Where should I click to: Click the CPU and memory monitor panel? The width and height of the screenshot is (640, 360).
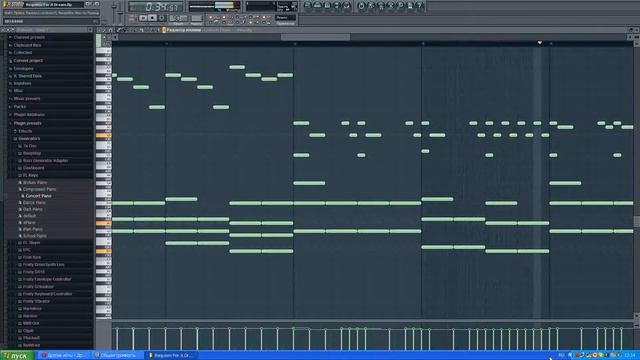pyautogui.click(x=272, y=6)
